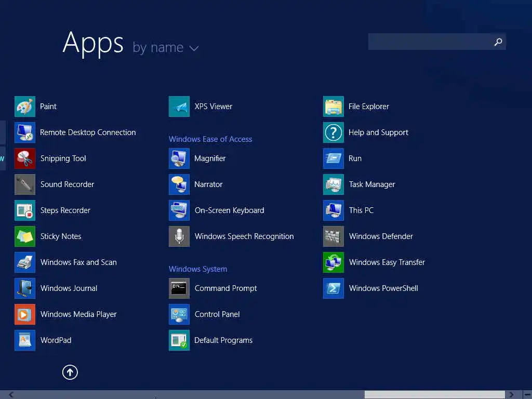This screenshot has width=532, height=399.
Task: Open the Run dialog icon
Action: coord(334,158)
